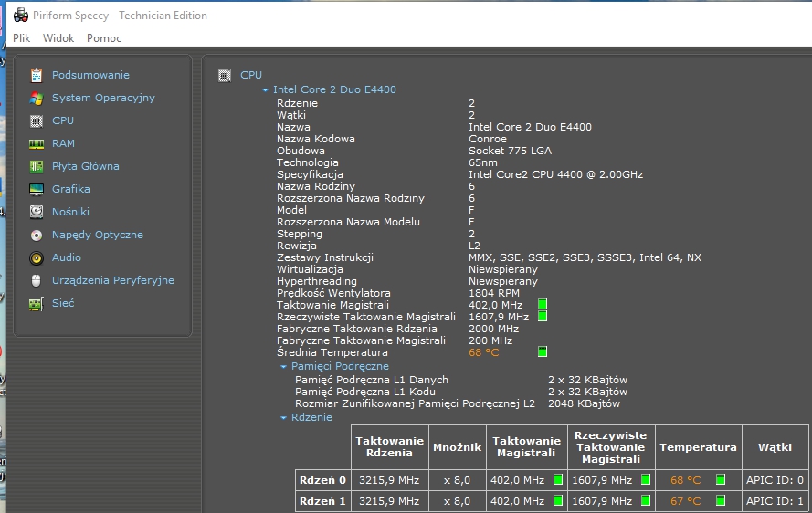This screenshot has width=812, height=513.
Task: Click the Rdzenie heading text
Action: pos(311,417)
